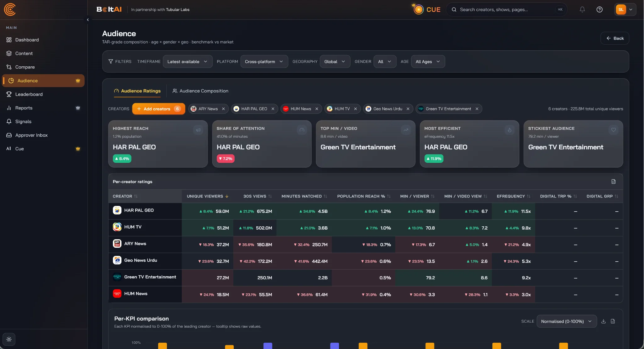Toggle light theme sun icon

(9, 339)
